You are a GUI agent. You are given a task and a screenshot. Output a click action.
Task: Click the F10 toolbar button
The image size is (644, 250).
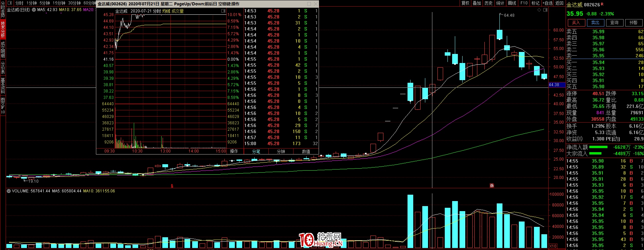[x=524, y=3]
